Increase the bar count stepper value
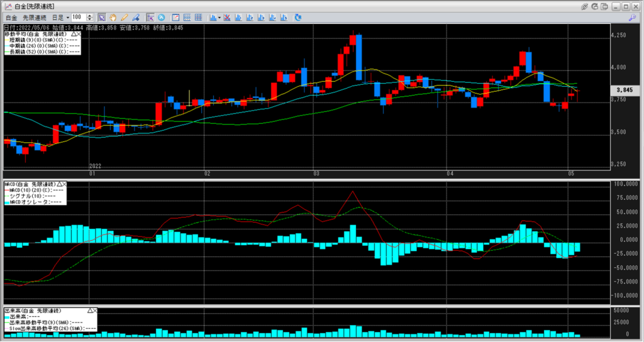644x342 pixels. click(x=91, y=15)
